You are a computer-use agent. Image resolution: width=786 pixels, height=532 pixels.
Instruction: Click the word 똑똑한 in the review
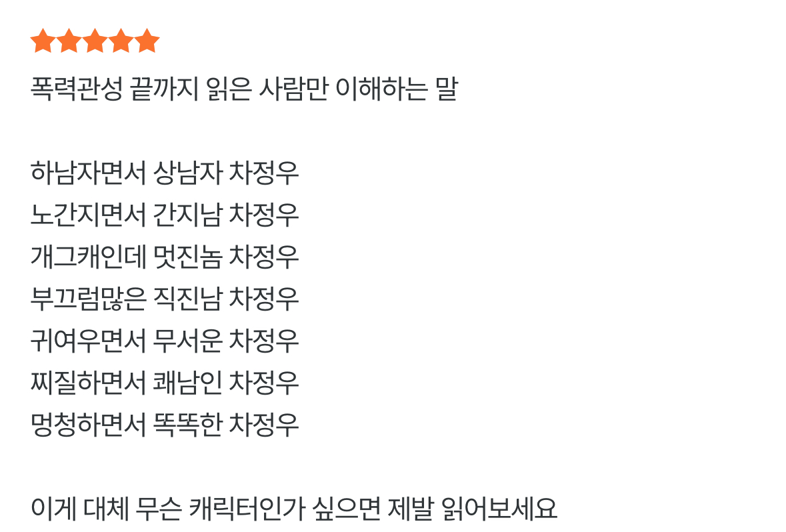tap(187, 425)
